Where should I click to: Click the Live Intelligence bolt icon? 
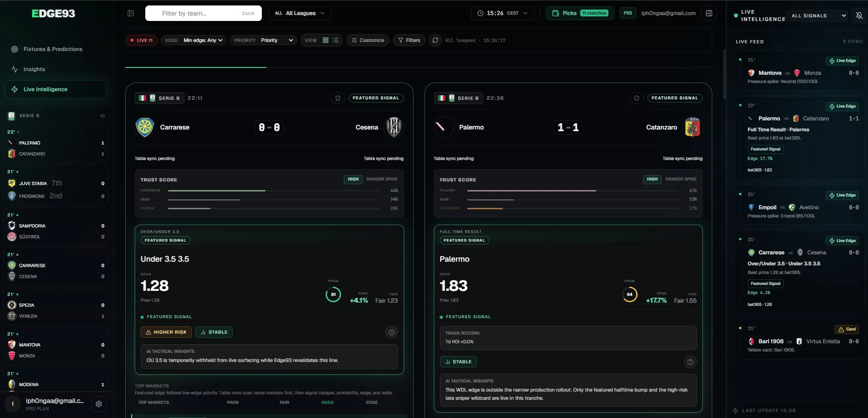coord(15,89)
